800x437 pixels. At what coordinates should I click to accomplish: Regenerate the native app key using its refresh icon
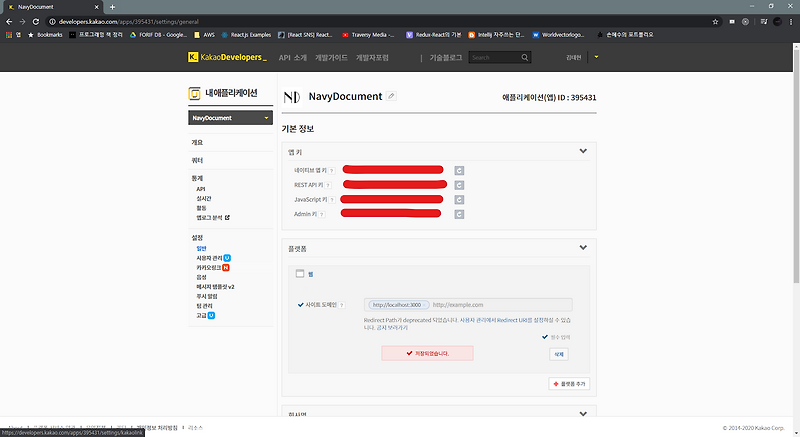click(x=459, y=170)
